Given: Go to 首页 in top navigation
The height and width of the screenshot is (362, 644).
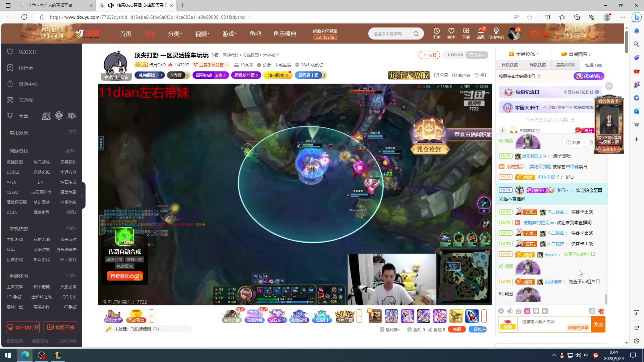Looking at the screenshot, I should click(x=125, y=34).
